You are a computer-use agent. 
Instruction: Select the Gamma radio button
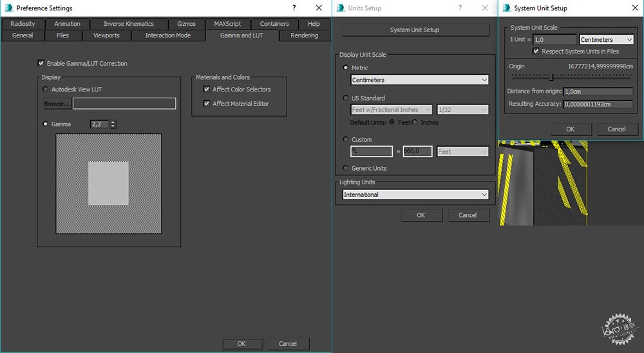click(x=46, y=124)
